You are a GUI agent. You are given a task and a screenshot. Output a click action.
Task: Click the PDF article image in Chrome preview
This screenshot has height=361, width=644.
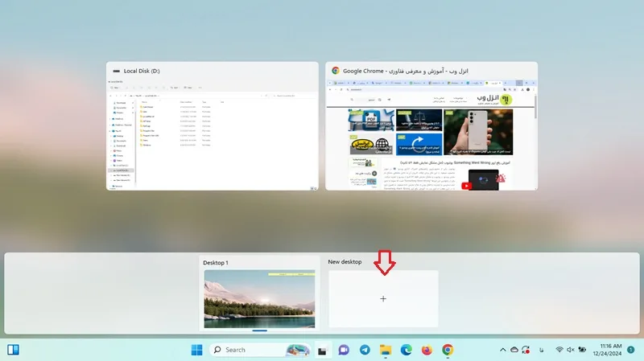point(371,120)
